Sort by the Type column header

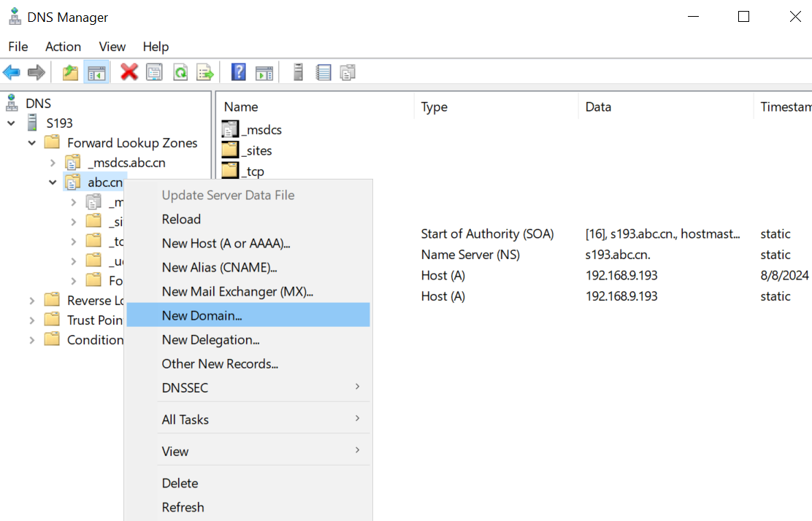(x=496, y=107)
